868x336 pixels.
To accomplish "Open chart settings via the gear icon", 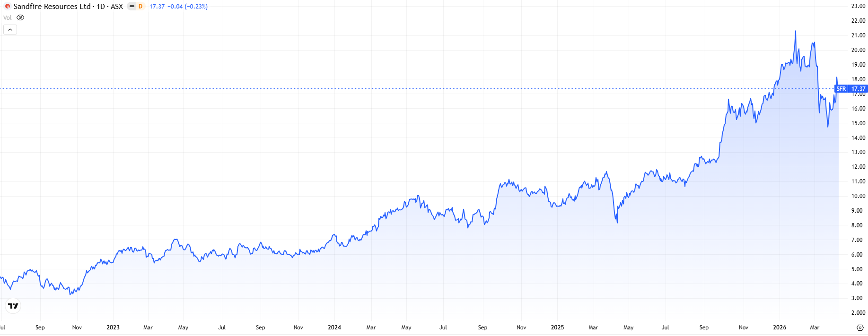I will (x=860, y=327).
